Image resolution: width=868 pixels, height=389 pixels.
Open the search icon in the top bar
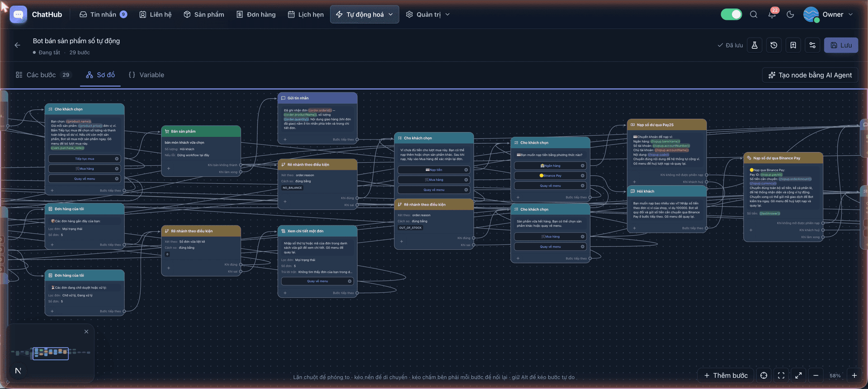coord(754,14)
